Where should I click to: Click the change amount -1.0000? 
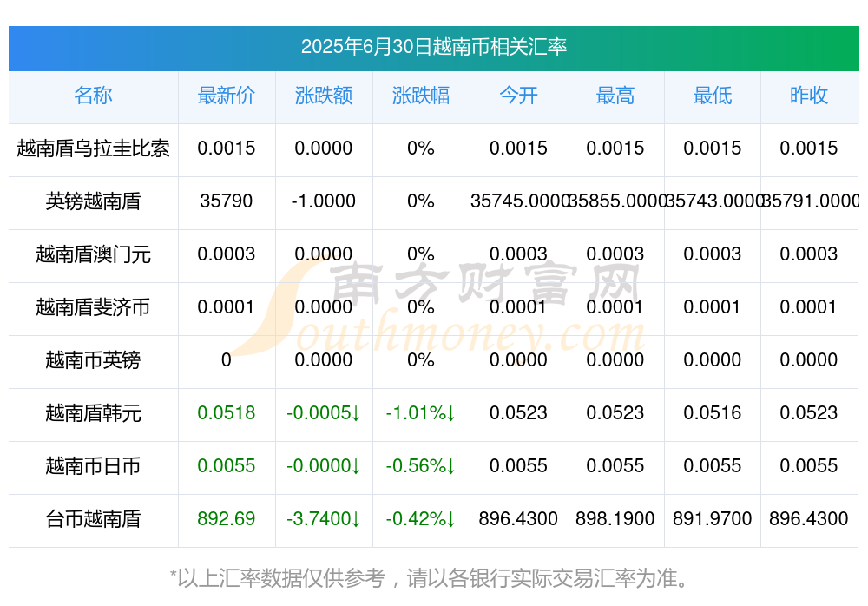323,201
